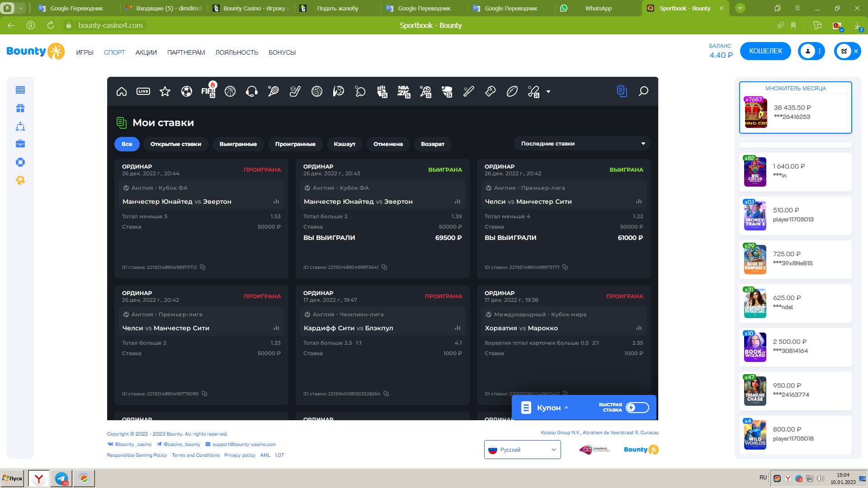Open Windows Пуск start button

click(12, 478)
